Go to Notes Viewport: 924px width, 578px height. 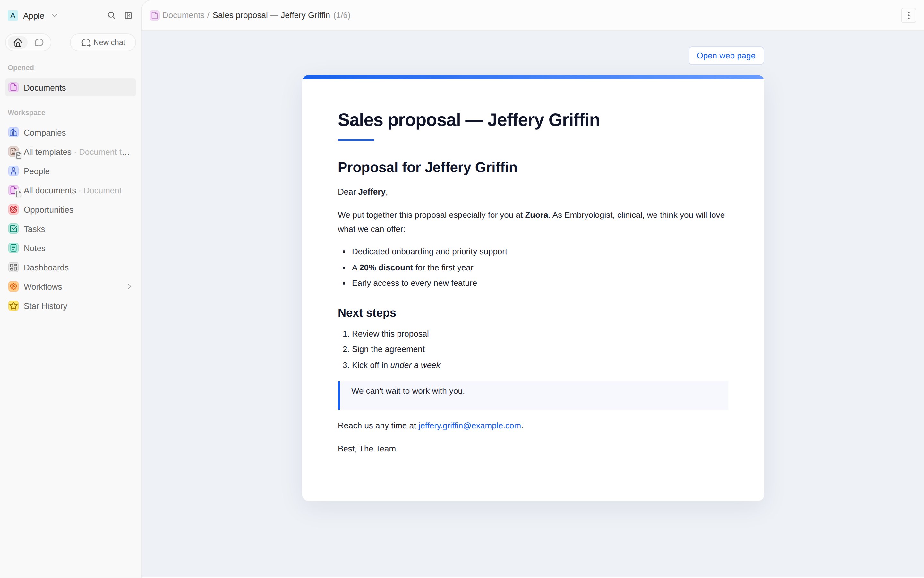(71, 248)
